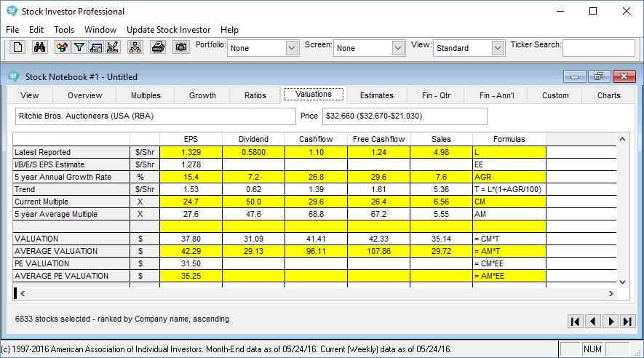
Task: Click the camera snapshot toolbar icon
Action: tap(180, 47)
